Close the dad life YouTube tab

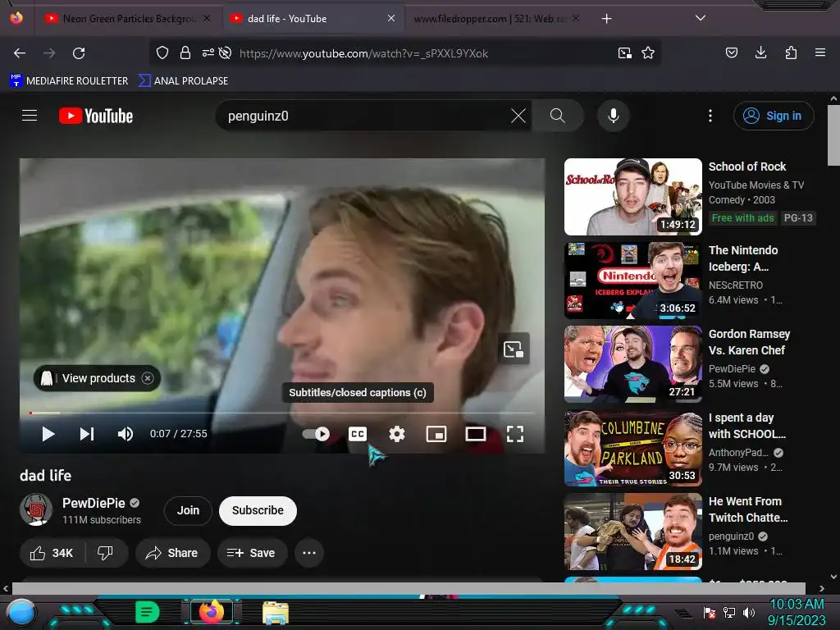[x=391, y=18]
